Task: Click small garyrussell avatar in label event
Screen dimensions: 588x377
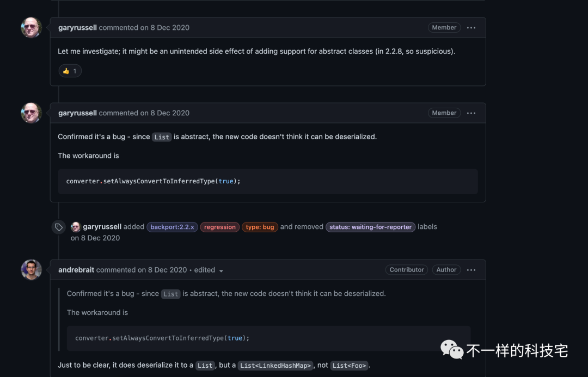Action: coord(76,227)
